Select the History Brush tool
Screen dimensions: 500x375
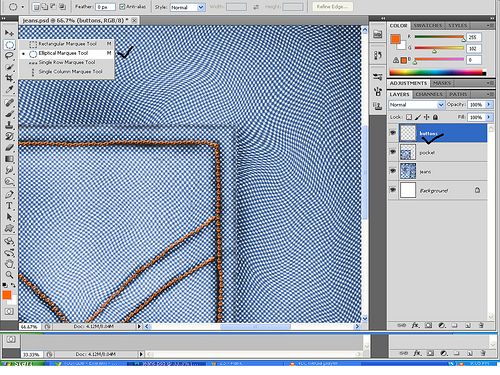pyautogui.click(x=9, y=136)
